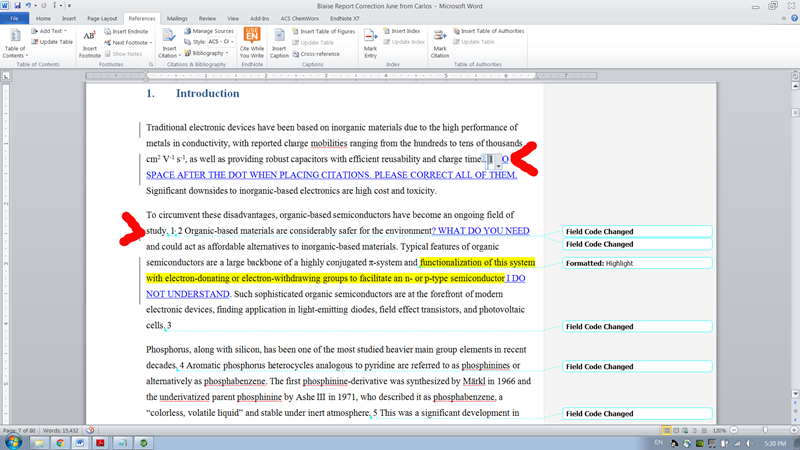Click the EN language indicator in the taskbar
Image resolution: width=800 pixels, height=450 pixels.
(x=658, y=443)
